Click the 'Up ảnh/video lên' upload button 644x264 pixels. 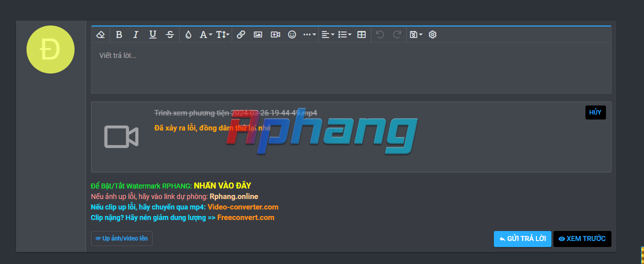(122, 238)
